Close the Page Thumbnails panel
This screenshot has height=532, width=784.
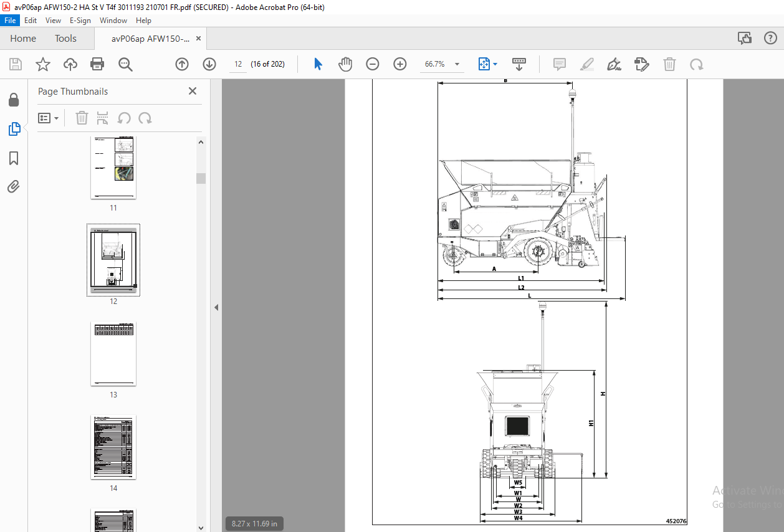[193, 91]
